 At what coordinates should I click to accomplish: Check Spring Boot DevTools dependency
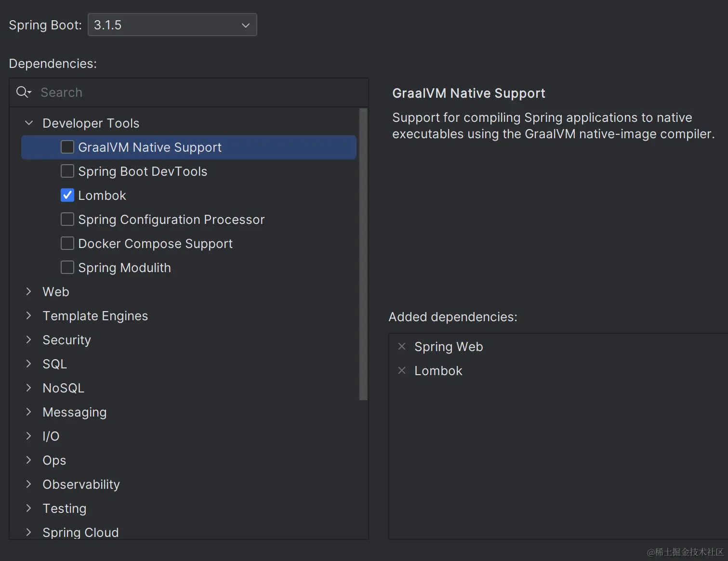[67, 171]
